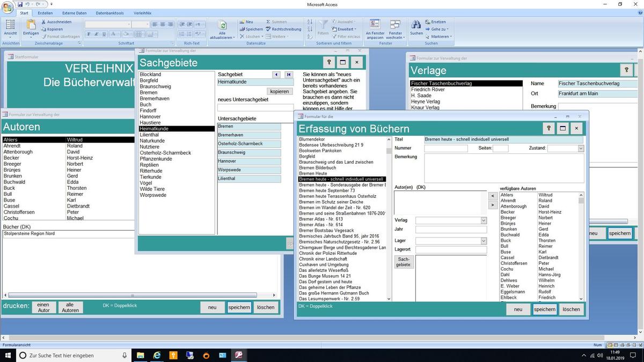644x362 pixels.
Task: Switch to the Externe Daten tab
Action: (74, 13)
